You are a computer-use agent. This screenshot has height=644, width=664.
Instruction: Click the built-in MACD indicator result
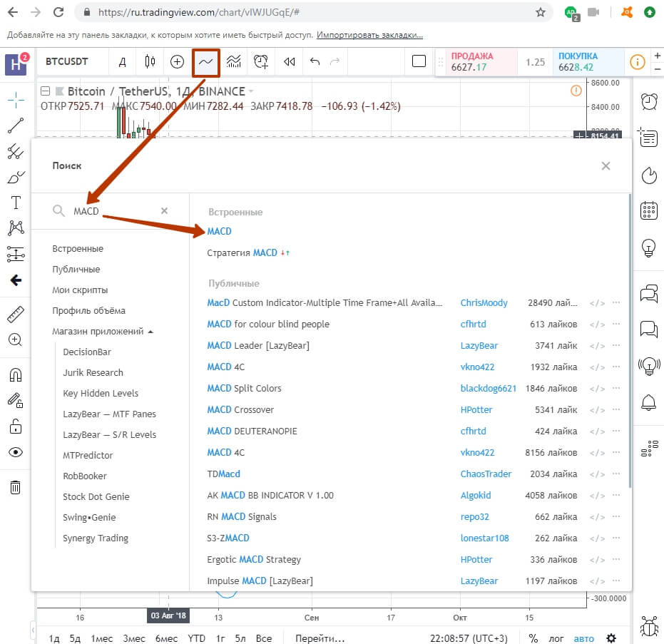tap(219, 231)
